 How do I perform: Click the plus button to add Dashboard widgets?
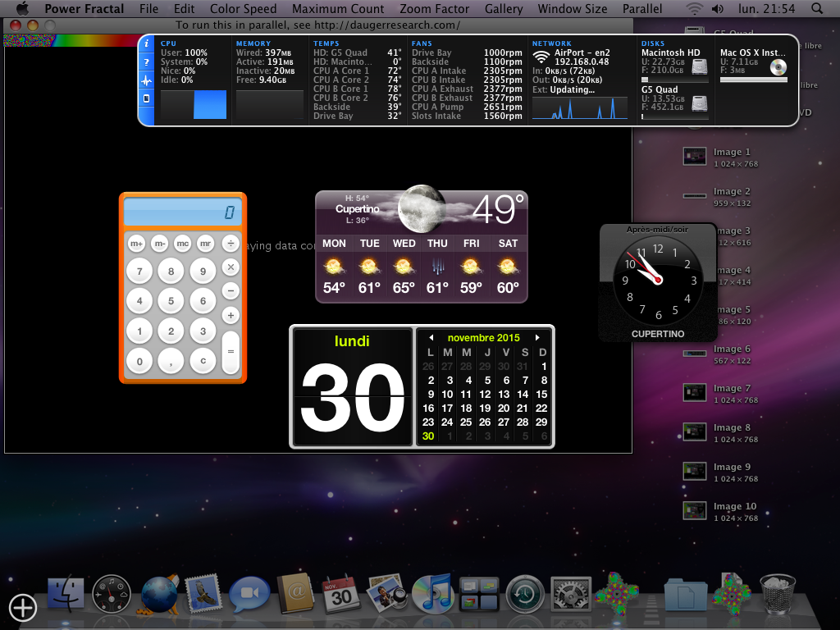(x=22, y=608)
